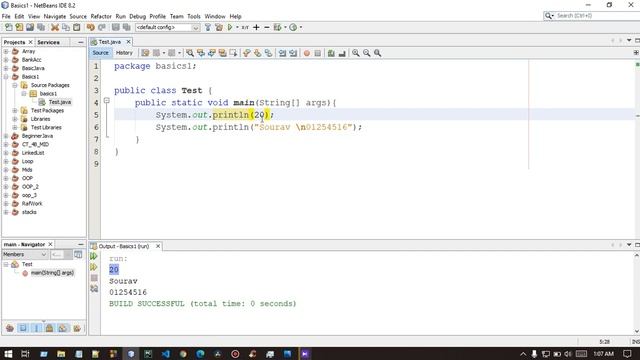Open the notification center on the taskbar
Screen dimensions: 640x360
click(x=627, y=354)
